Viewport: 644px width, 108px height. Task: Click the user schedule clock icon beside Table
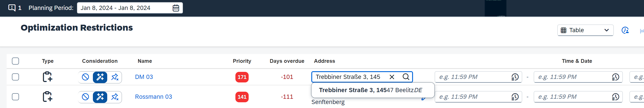(x=625, y=30)
